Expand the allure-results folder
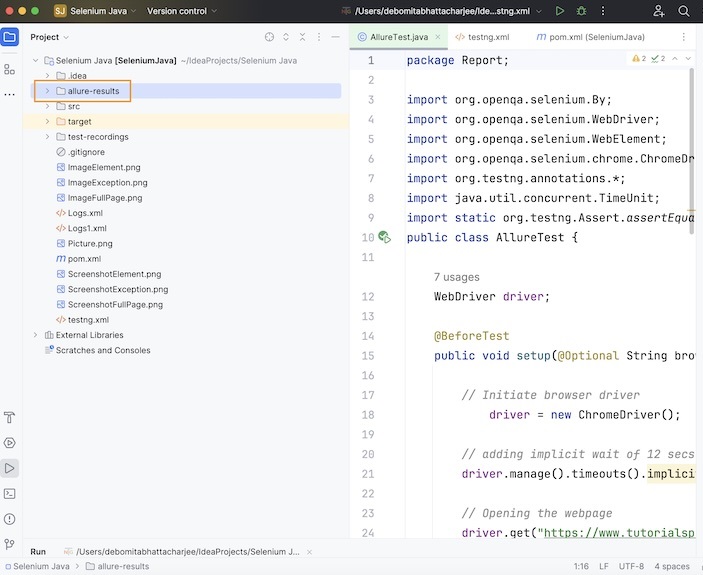This screenshot has width=703, height=575. 47,91
